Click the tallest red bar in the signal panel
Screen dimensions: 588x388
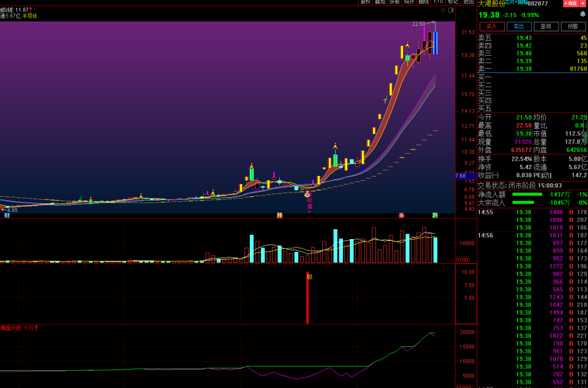(x=307, y=297)
